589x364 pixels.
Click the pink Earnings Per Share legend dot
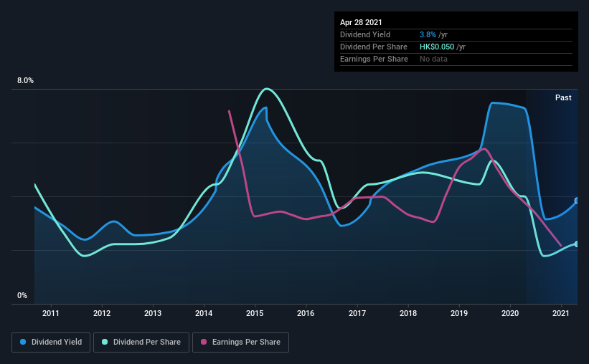click(x=204, y=342)
